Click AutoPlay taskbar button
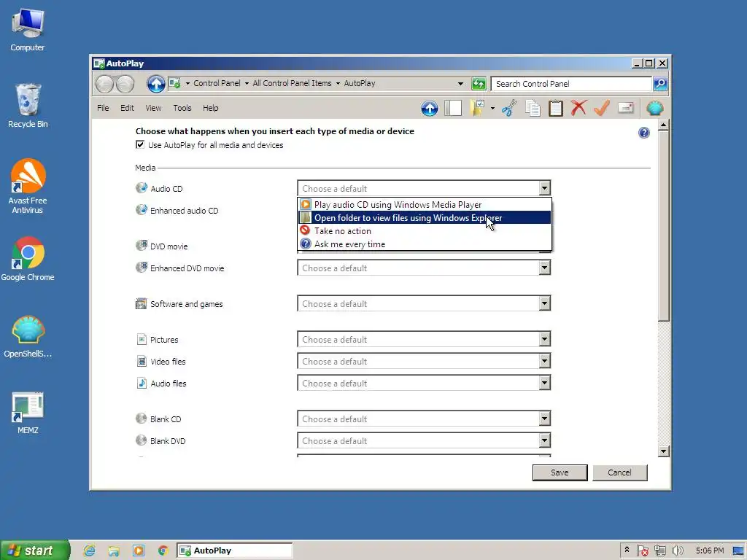The image size is (747, 560). coord(234,551)
